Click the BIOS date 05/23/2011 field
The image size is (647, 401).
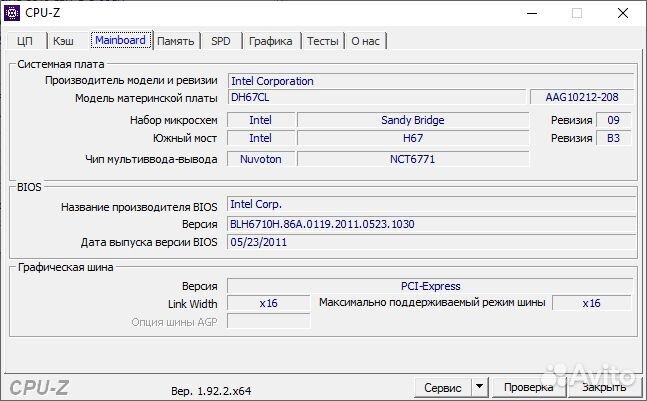430,242
